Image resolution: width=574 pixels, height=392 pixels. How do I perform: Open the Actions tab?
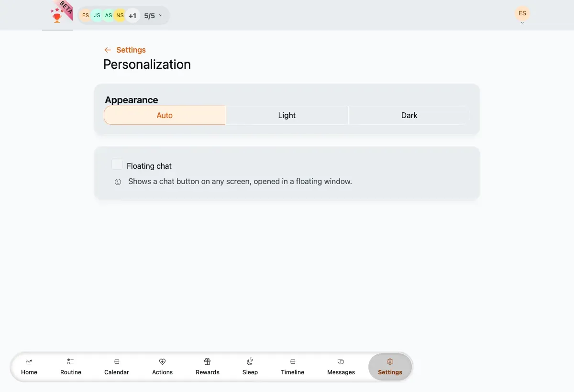(x=162, y=367)
